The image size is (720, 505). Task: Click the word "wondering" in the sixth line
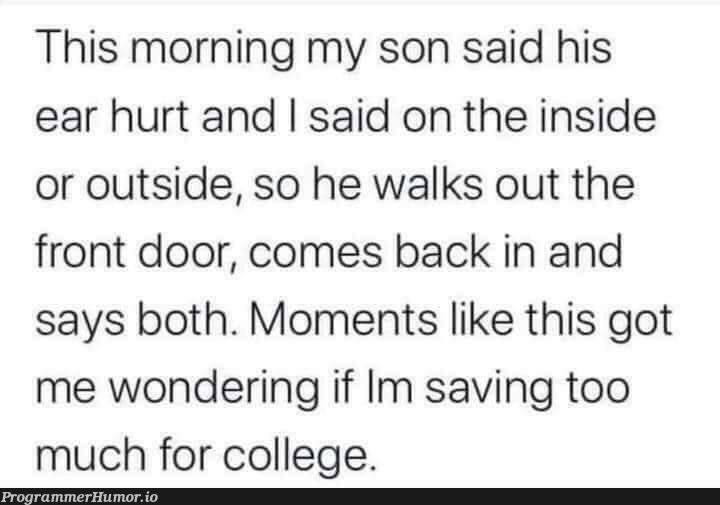click(x=214, y=389)
